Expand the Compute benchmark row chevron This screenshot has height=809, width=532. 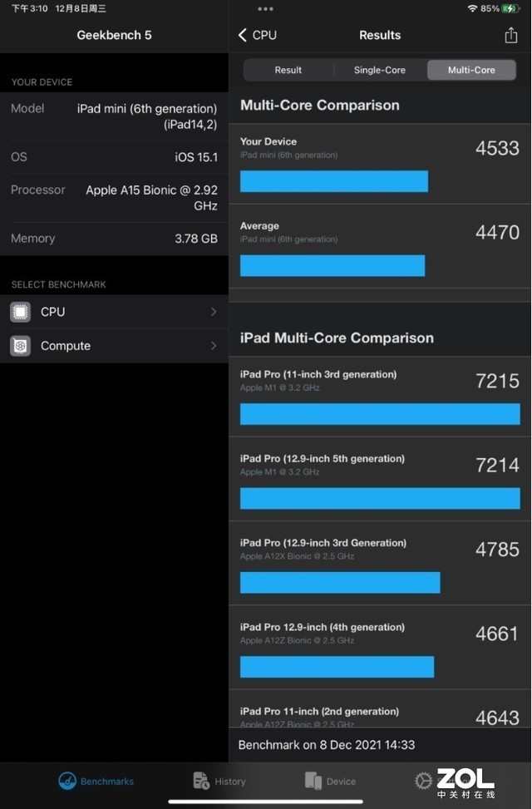click(214, 346)
